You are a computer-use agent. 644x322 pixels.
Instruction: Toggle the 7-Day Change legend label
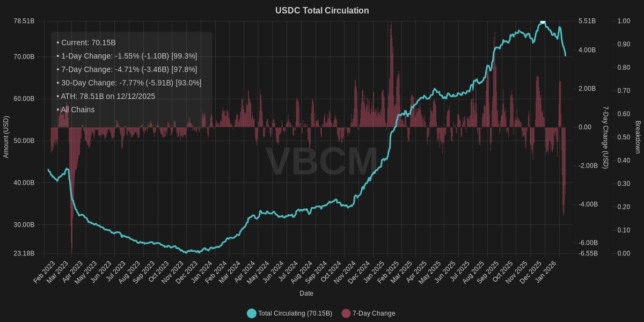coord(374,313)
